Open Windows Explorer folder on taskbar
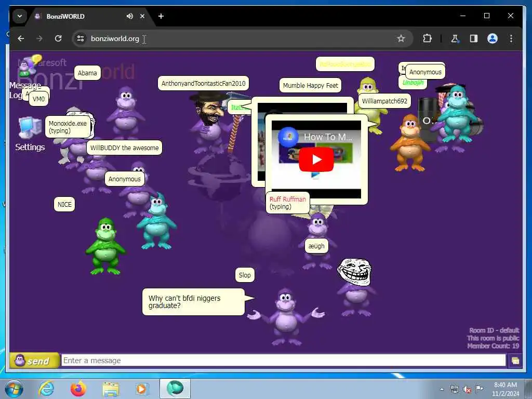 pyautogui.click(x=111, y=389)
